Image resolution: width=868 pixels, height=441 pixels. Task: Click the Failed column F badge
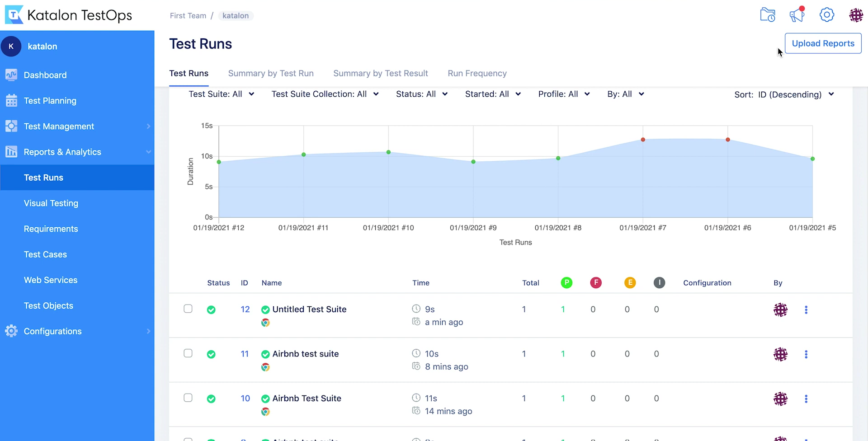pyautogui.click(x=596, y=283)
